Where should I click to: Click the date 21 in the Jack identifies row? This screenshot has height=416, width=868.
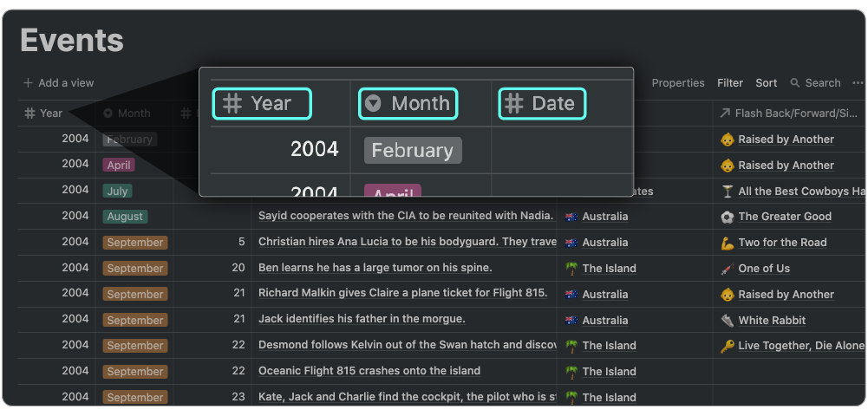239,319
